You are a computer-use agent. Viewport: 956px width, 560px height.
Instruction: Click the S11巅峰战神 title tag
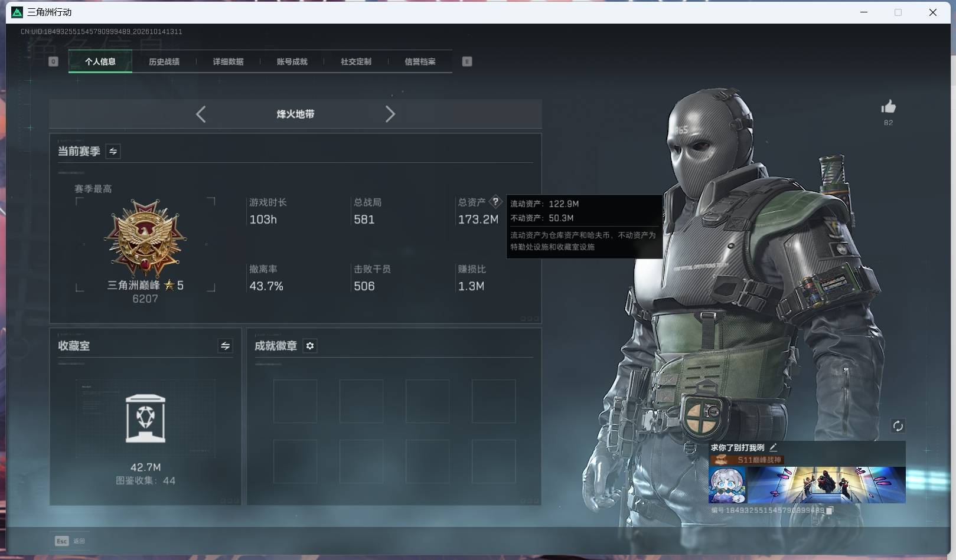tap(746, 460)
